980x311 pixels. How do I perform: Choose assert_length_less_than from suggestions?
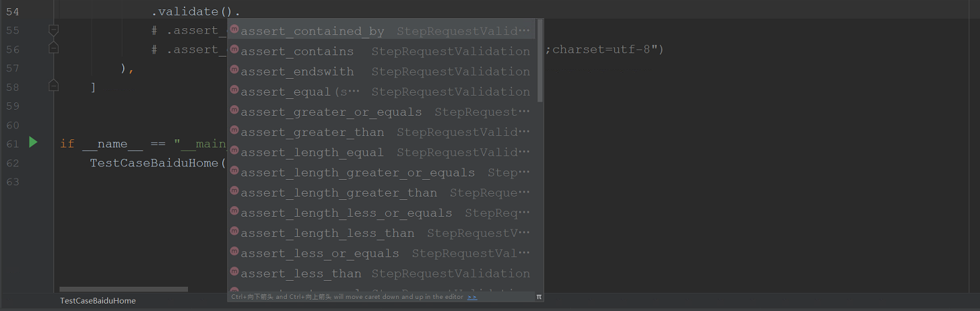click(x=381, y=233)
